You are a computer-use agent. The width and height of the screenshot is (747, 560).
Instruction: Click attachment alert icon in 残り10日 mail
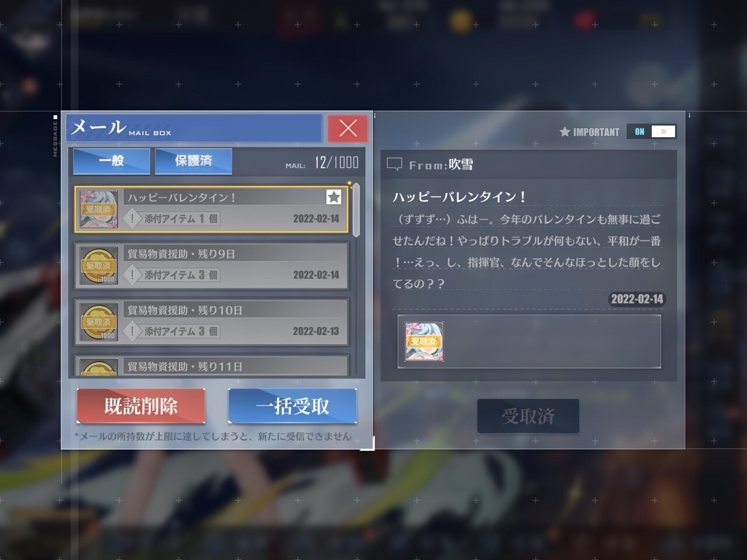(x=132, y=331)
